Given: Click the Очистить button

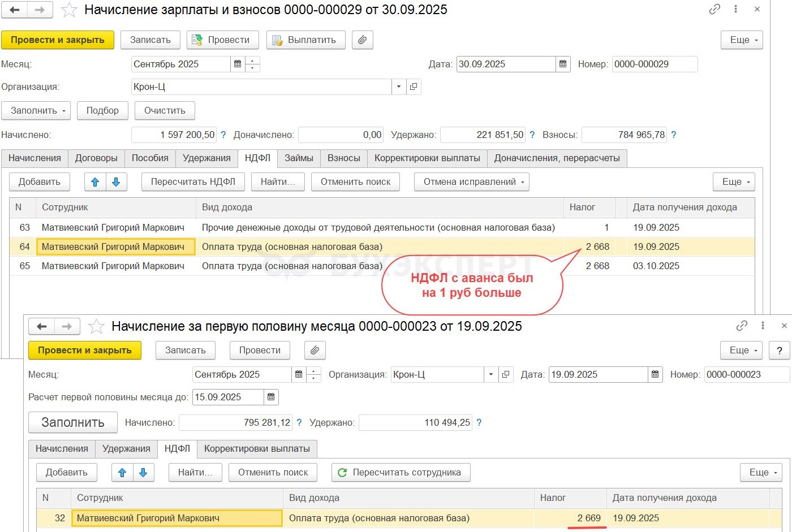Looking at the screenshot, I should (x=165, y=111).
